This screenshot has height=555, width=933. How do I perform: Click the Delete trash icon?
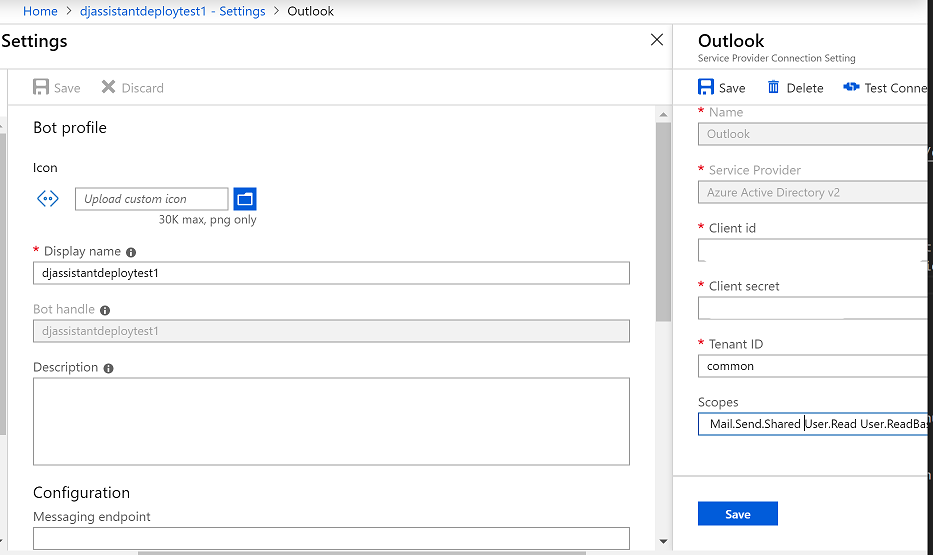pos(773,87)
